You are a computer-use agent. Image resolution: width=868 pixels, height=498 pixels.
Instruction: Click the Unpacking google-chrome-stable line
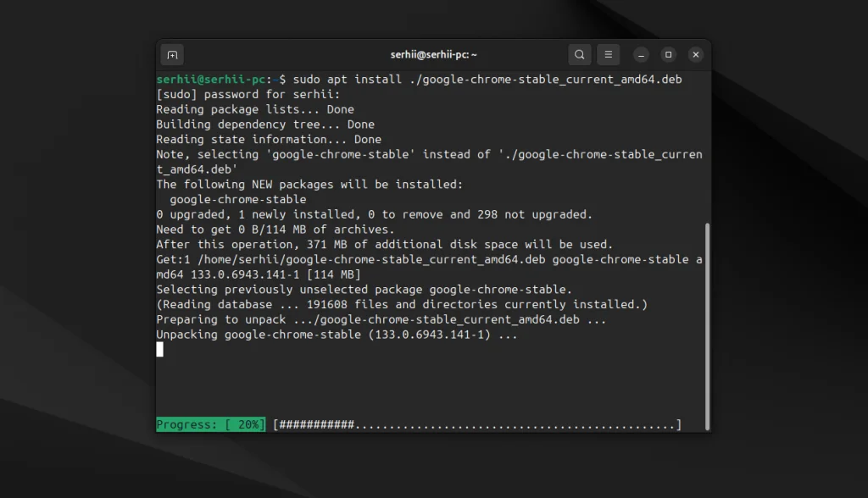(x=336, y=335)
